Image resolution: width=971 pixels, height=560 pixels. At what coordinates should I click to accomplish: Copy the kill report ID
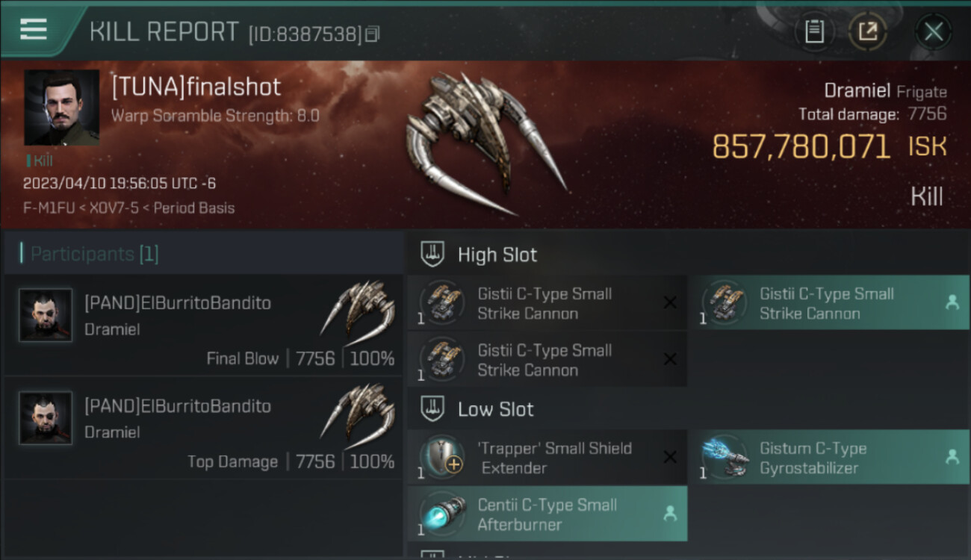click(372, 34)
